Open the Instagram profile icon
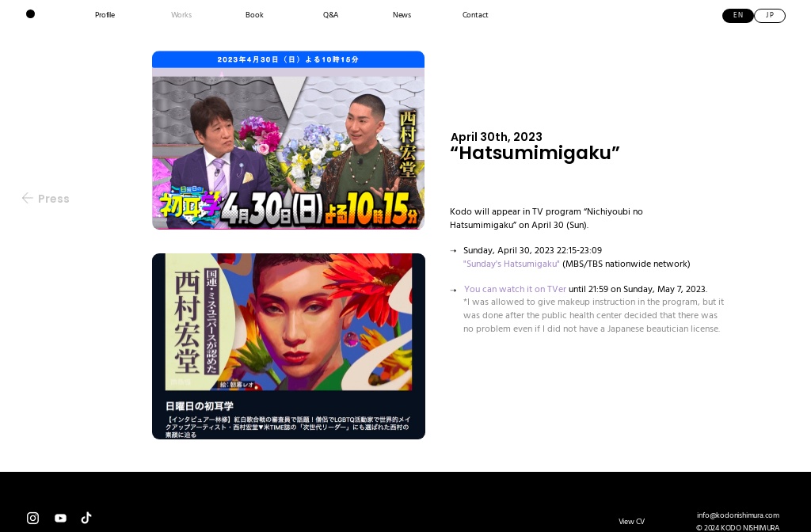 click(32, 518)
